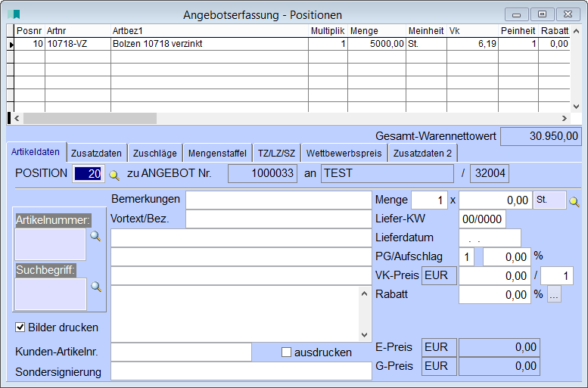Click the price unit field after VK-Preis slash
Screen dimensions: 588x388
pos(557,276)
